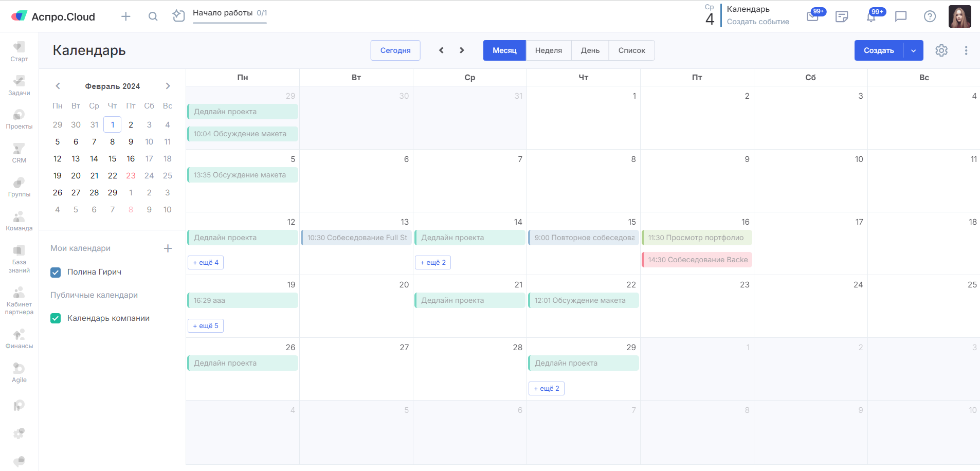Viewport: 980px width, 471px height.
Task: Open notifications bell icon
Action: click(x=871, y=16)
